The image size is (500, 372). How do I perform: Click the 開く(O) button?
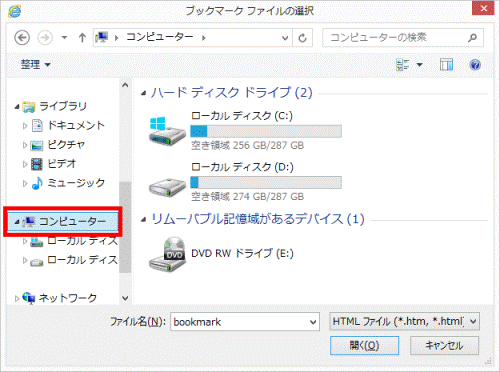pyautogui.click(x=364, y=345)
